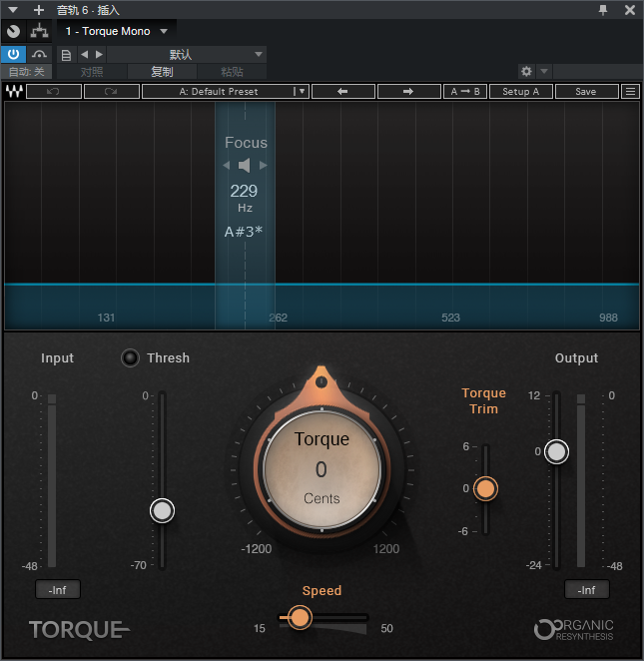Click the Input level meter

pos(52,480)
